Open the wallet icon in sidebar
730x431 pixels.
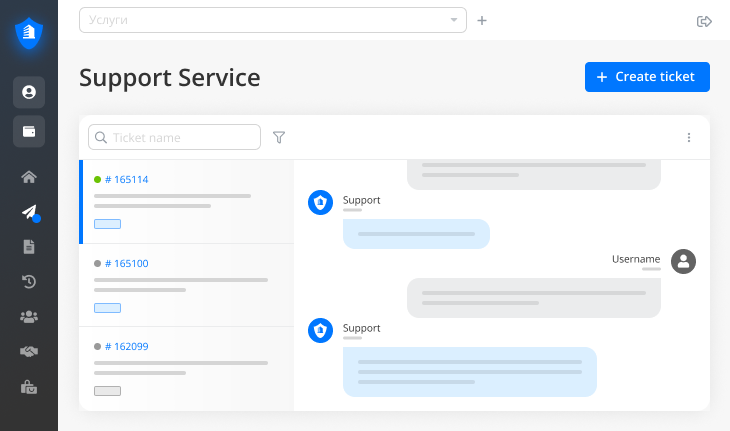[x=29, y=131]
